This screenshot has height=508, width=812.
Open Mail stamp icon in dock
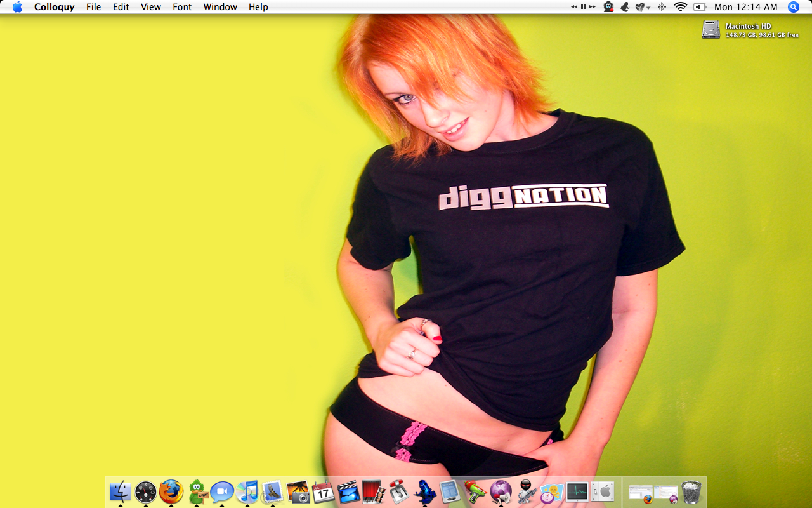tap(273, 492)
